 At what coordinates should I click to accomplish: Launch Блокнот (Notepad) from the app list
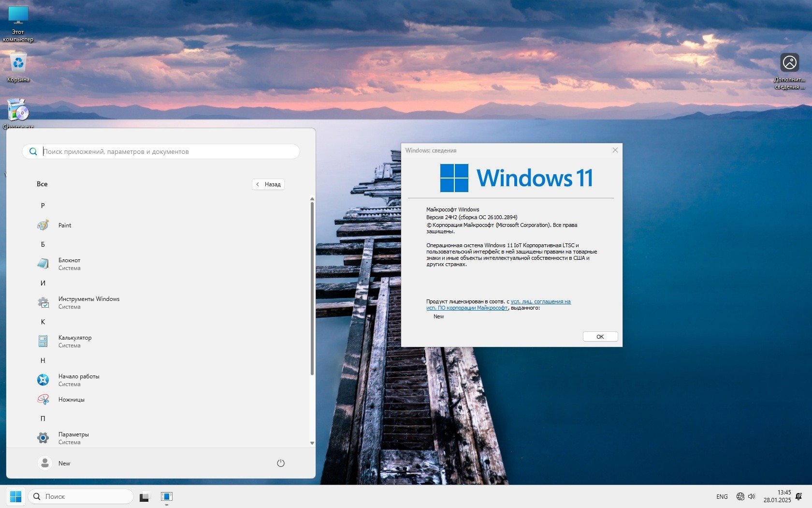coord(69,264)
